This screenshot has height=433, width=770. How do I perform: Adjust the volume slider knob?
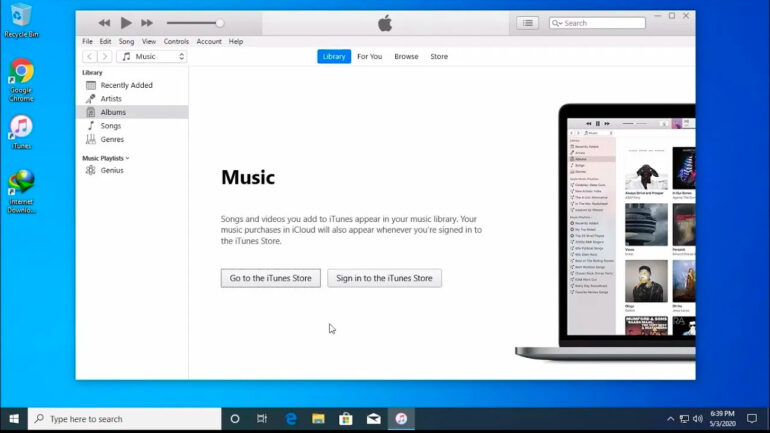click(x=220, y=23)
